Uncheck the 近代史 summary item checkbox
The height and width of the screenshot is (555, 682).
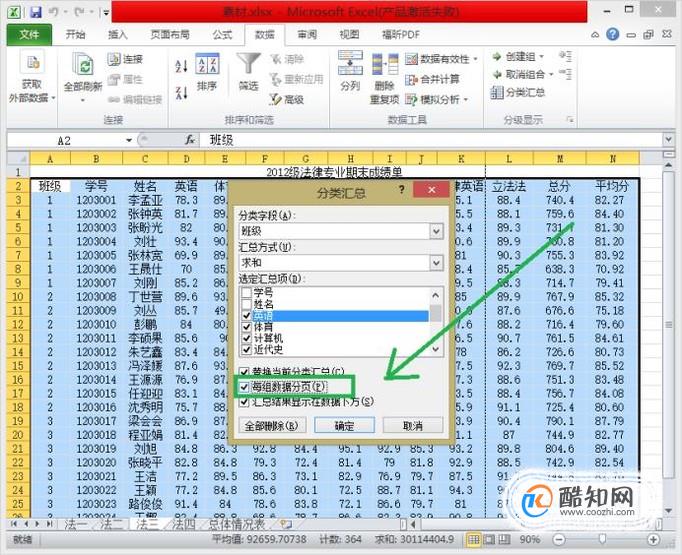[x=247, y=349]
